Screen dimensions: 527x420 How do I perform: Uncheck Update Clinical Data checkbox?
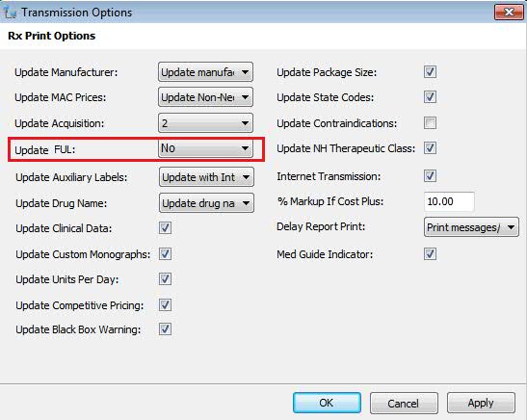click(x=165, y=227)
